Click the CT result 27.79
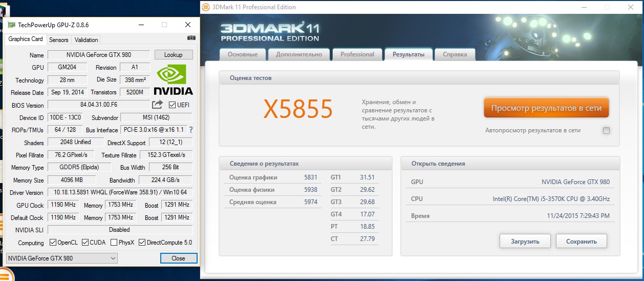The height and width of the screenshot is (281, 644). [367, 239]
